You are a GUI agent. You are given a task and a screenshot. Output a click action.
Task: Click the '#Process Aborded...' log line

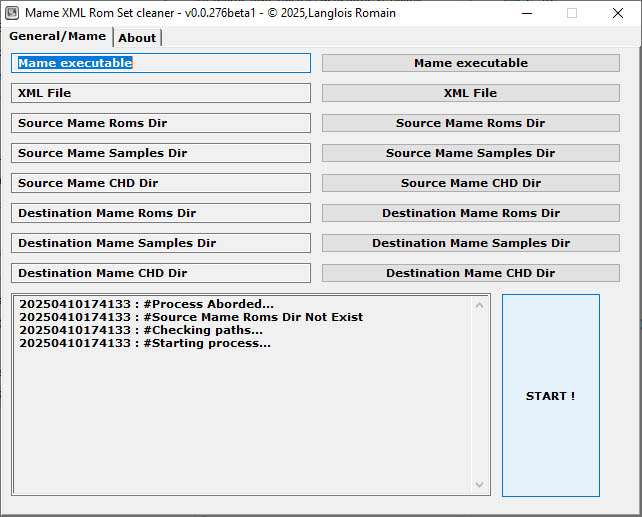[146, 304]
